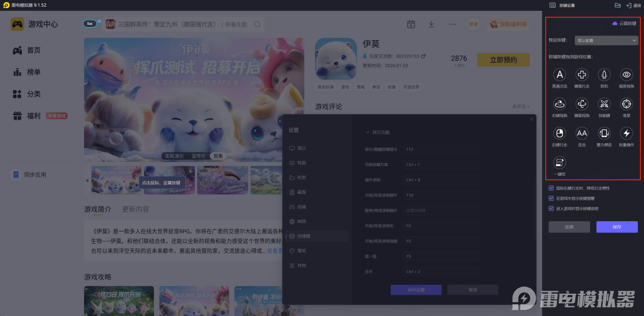
Task: Click the search magnifier icon
Action: click(x=258, y=24)
